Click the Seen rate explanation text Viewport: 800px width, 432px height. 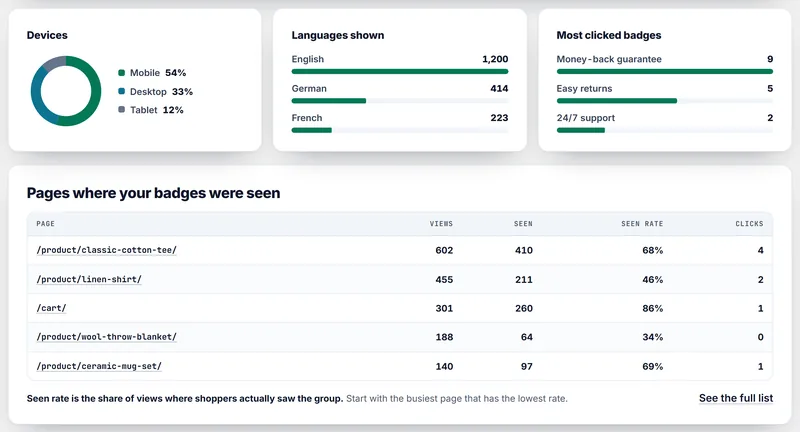297,398
